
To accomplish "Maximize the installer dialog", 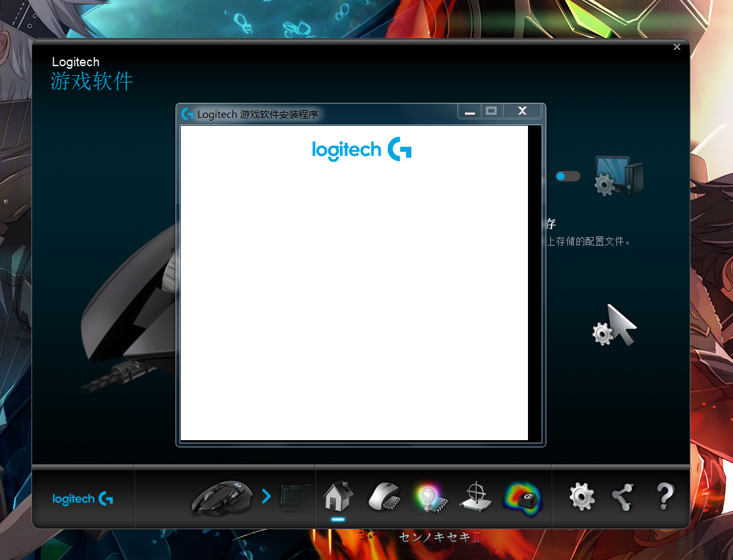I will (491, 111).
